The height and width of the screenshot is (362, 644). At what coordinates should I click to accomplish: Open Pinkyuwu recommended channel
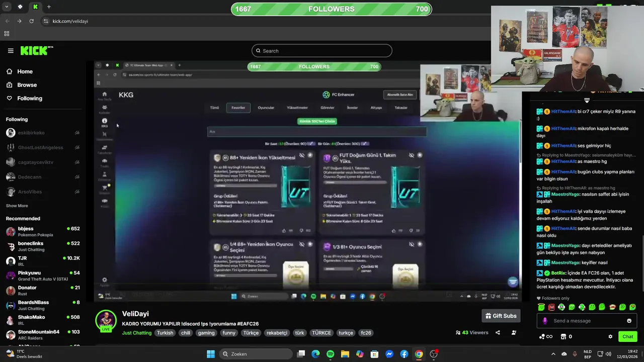(43, 276)
